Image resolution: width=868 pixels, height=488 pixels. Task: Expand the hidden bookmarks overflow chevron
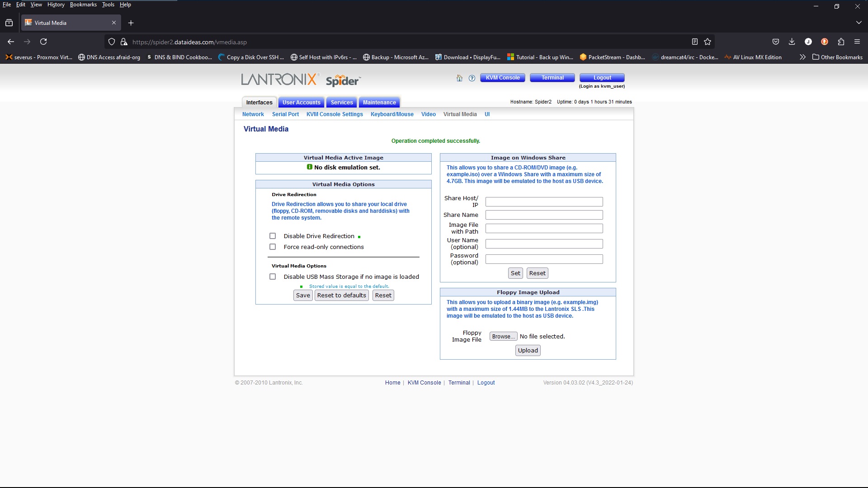click(x=802, y=57)
